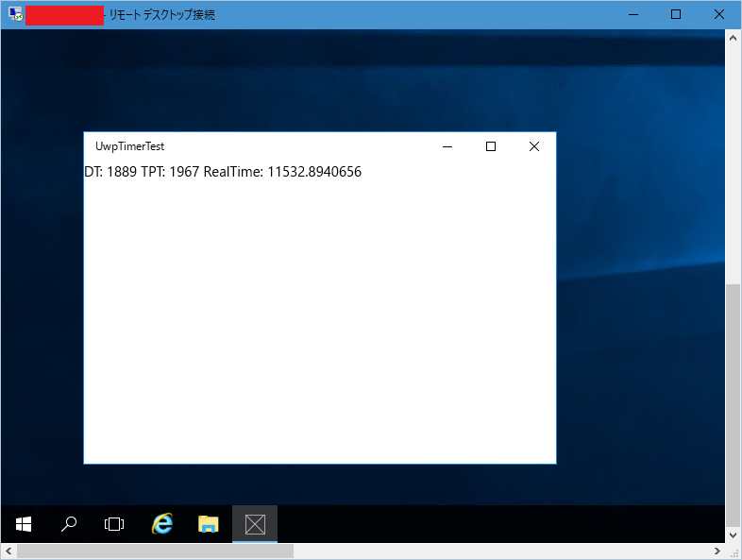Open taskbar search magnifier icon

click(69, 524)
